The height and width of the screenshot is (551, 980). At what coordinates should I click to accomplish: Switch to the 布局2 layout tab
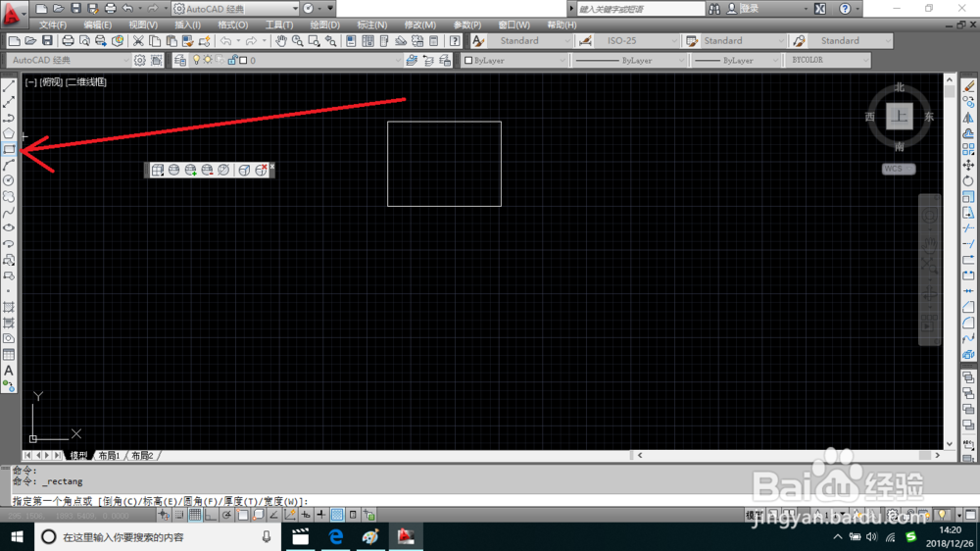pyautogui.click(x=142, y=455)
